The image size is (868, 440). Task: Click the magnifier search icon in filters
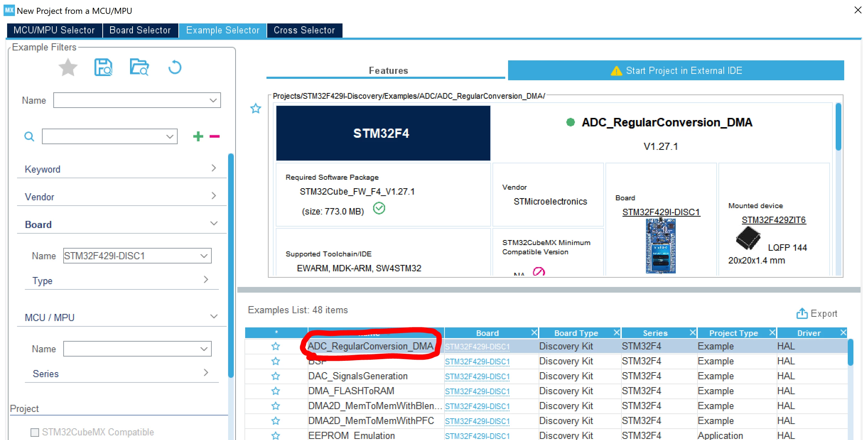pyautogui.click(x=29, y=136)
